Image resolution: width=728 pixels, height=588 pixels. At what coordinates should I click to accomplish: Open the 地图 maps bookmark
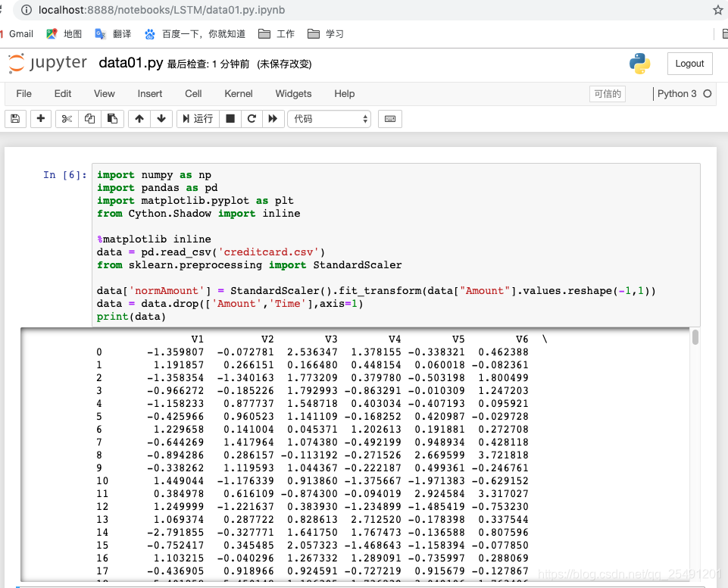tap(64, 34)
